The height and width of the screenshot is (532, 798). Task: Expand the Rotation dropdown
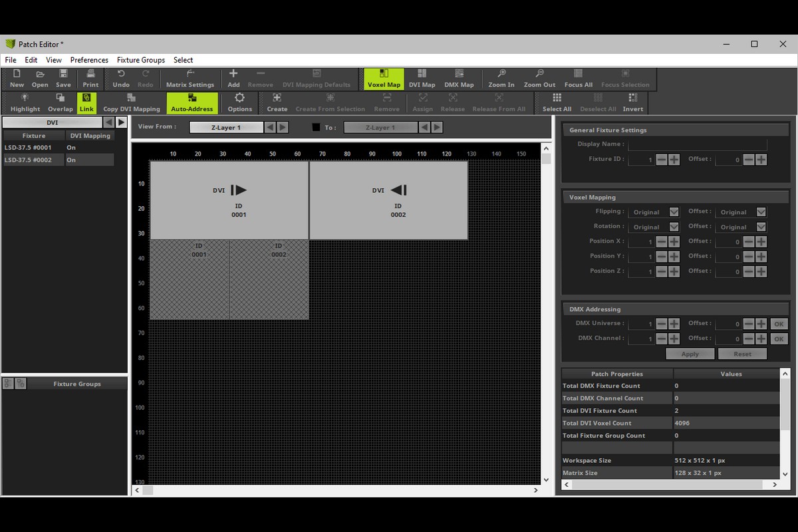point(674,227)
